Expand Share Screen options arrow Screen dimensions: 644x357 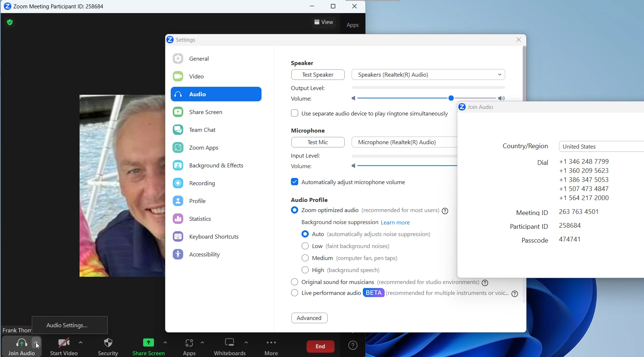pyautogui.click(x=165, y=343)
